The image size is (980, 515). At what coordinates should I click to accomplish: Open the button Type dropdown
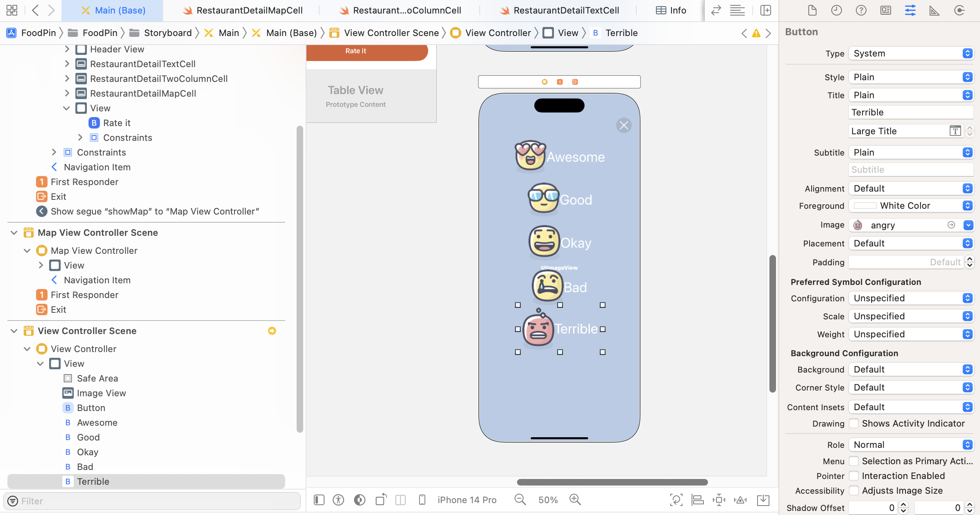coord(911,53)
